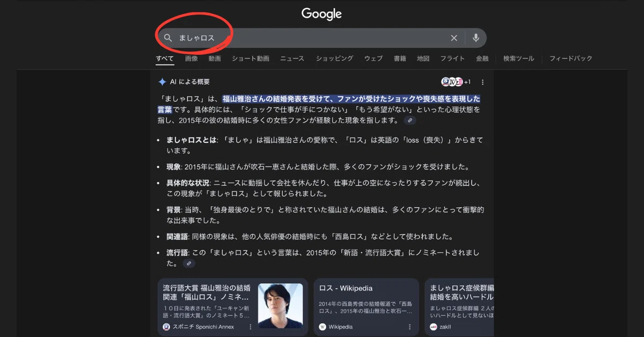Click the zakII source name
The image size is (644, 337).
[x=445, y=327]
